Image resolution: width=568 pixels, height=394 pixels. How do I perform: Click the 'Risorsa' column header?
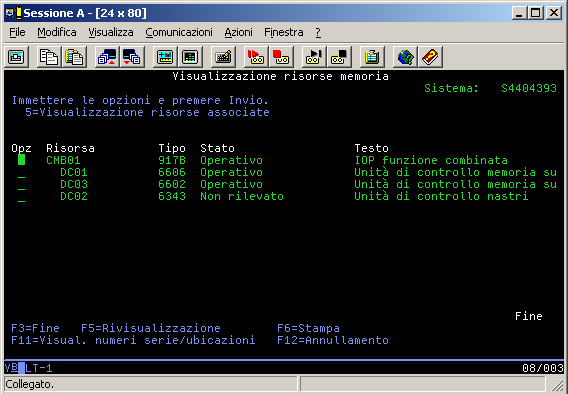point(70,148)
